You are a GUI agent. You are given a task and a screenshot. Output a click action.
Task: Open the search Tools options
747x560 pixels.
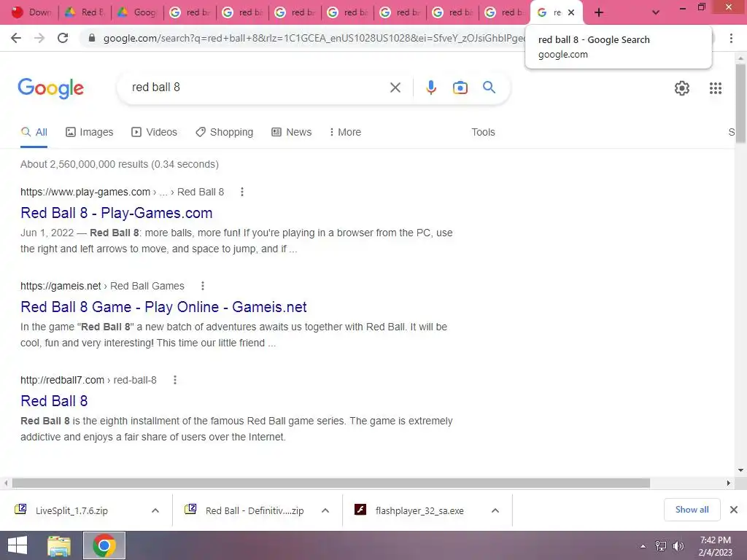(483, 132)
